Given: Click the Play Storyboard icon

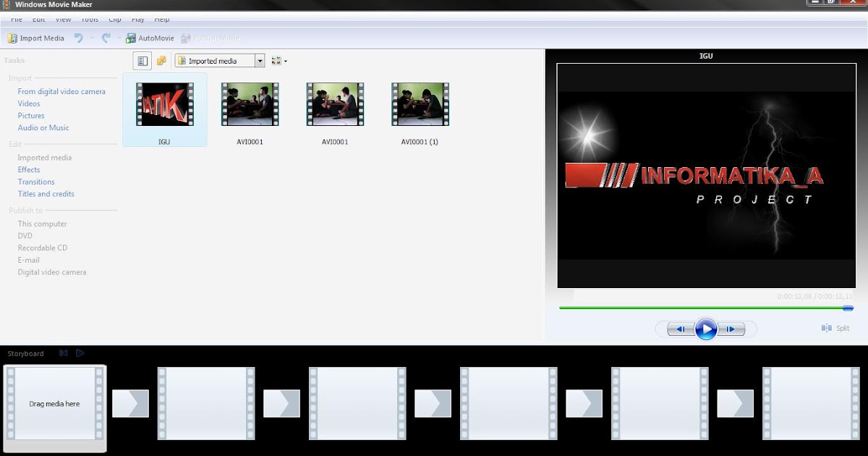Looking at the screenshot, I should pos(80,353).
